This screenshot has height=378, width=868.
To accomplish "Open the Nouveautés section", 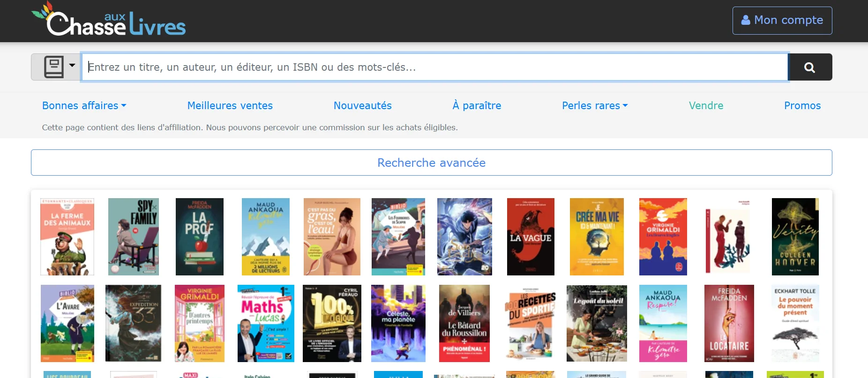I will click(363, 105).
